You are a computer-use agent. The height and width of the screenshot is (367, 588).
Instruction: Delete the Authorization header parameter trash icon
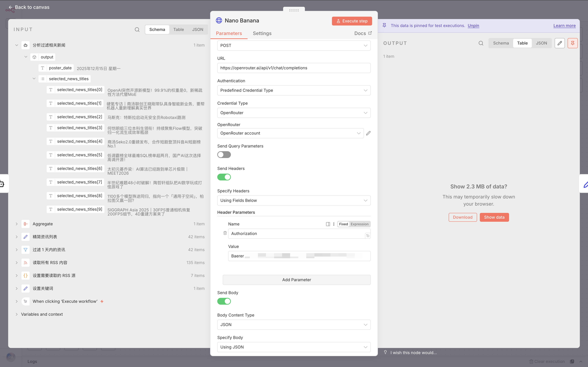coord(225,233)
